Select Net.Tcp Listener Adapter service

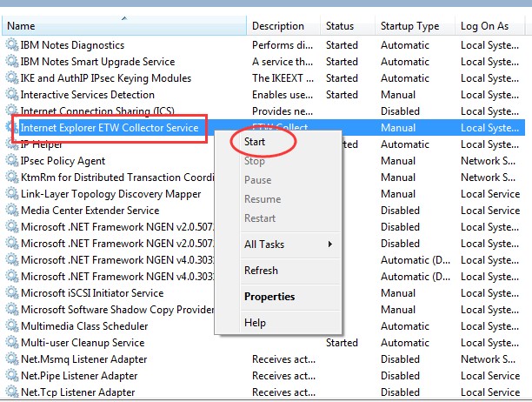coord(77,392)
